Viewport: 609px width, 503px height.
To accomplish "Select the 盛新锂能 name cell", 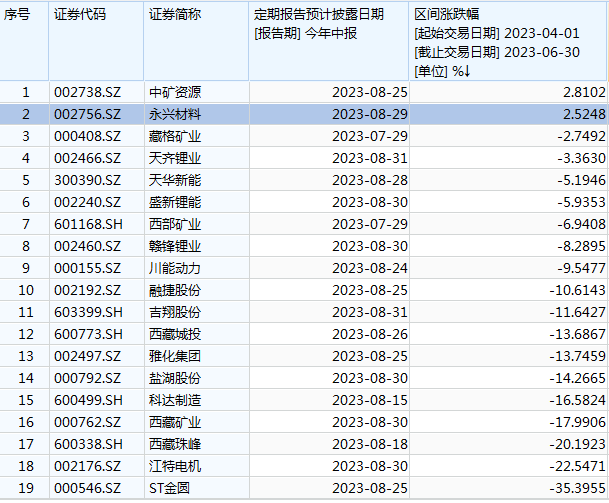I will (x=175, y=202).
